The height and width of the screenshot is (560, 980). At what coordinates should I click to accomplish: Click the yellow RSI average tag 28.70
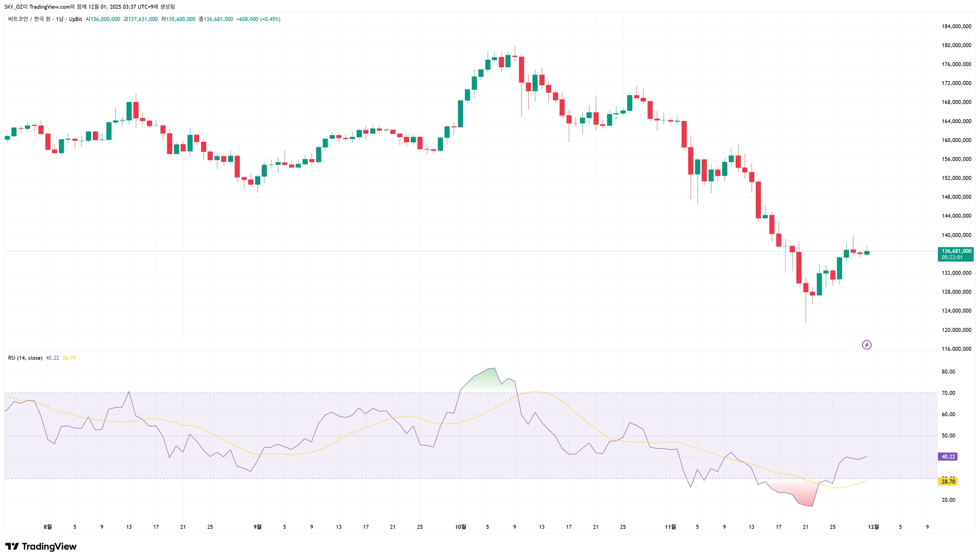click(948, 481)
